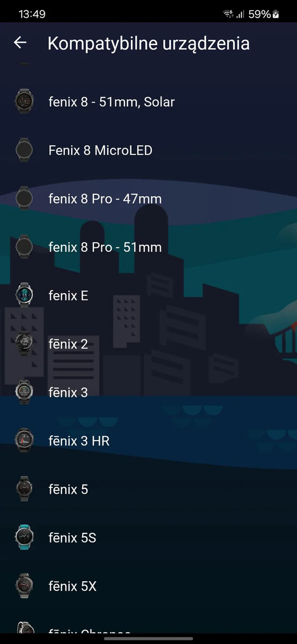
Task: Tap the battery indicator in status bar
Action: (276, 14)
